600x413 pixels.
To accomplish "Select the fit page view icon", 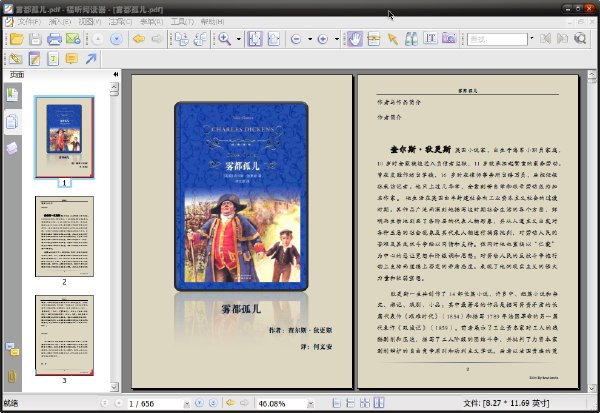I will tap(254, 39).
